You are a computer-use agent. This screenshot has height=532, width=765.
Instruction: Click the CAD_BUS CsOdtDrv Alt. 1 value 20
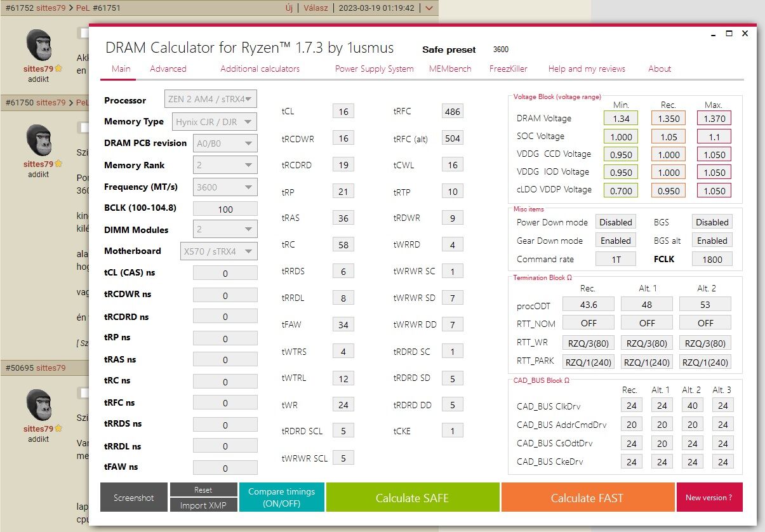[662, 443]
